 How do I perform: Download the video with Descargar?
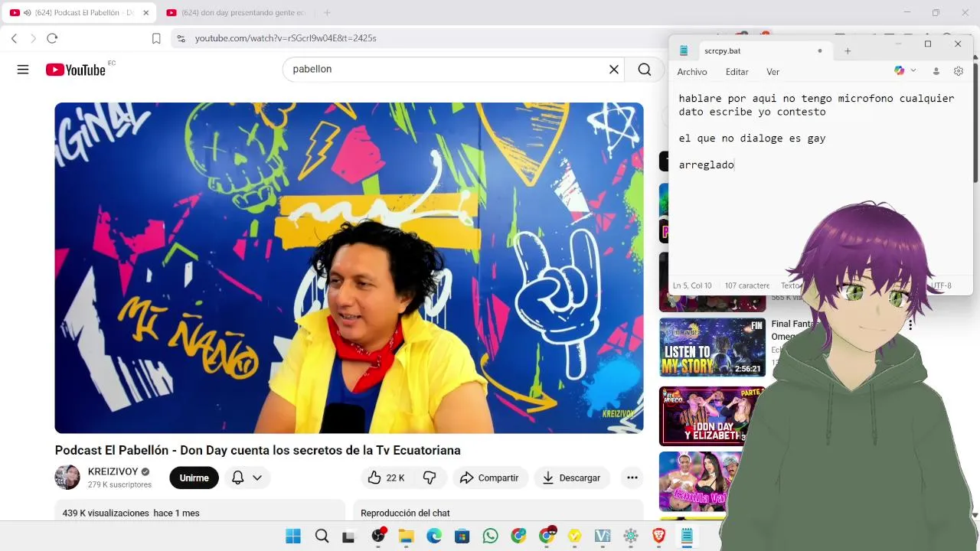(x=572, y=478)
